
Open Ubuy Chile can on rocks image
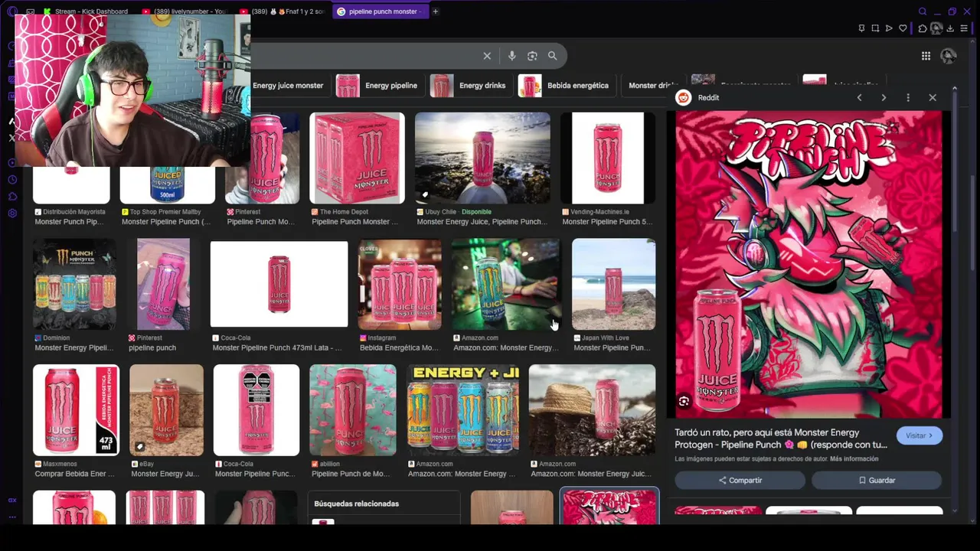482,158
